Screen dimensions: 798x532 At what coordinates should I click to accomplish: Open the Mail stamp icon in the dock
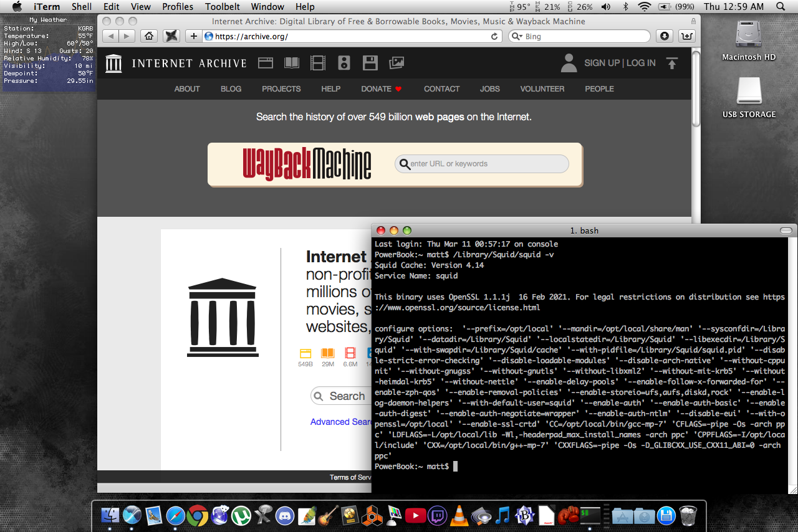click(154, 515)
